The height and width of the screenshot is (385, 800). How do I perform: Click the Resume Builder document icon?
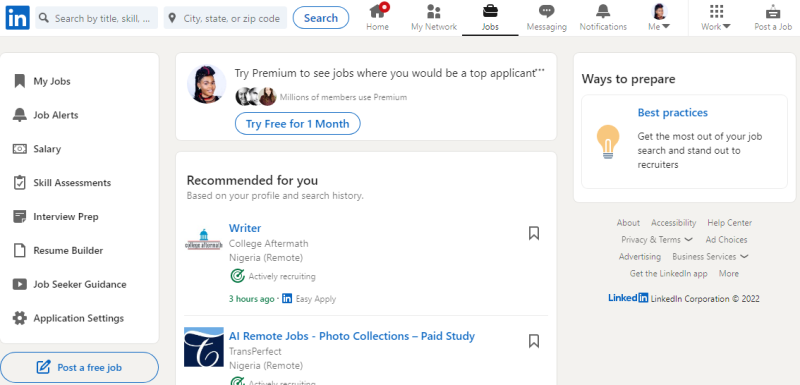point(19,250)
